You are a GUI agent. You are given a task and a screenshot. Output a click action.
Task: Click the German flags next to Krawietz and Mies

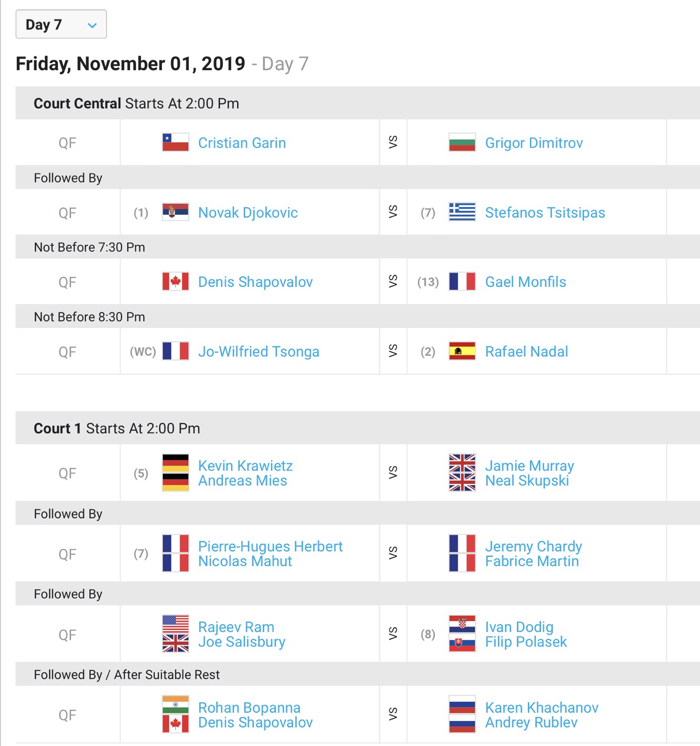click(x=175, y=472)
